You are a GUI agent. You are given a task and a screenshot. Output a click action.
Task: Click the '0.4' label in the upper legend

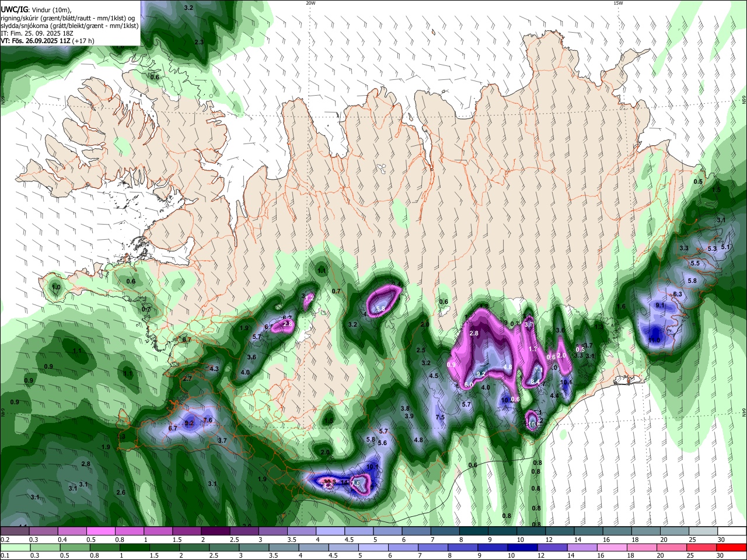coord(62,540)
